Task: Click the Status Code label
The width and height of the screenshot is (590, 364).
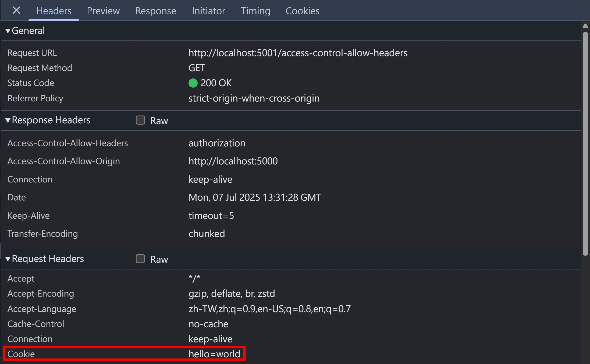Action: [x=31, y=83]
